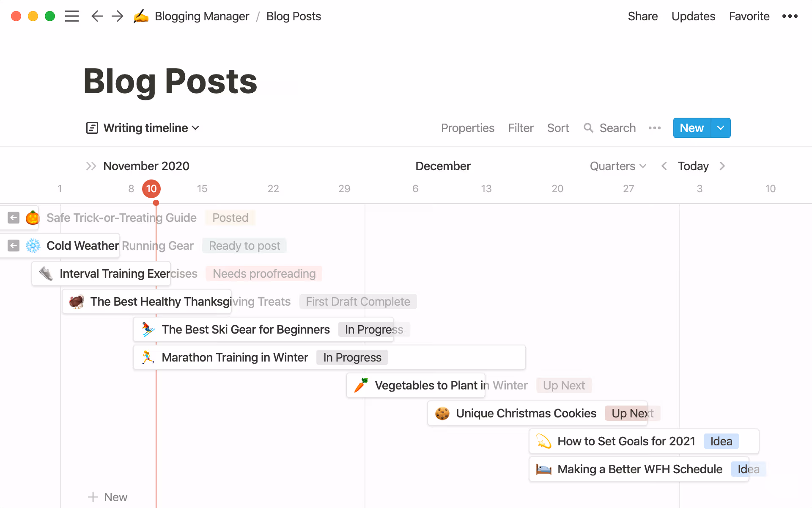Screen dimensions: 812x508
Task: Add a row via the + New option at bottom
Action: (107, 497)
